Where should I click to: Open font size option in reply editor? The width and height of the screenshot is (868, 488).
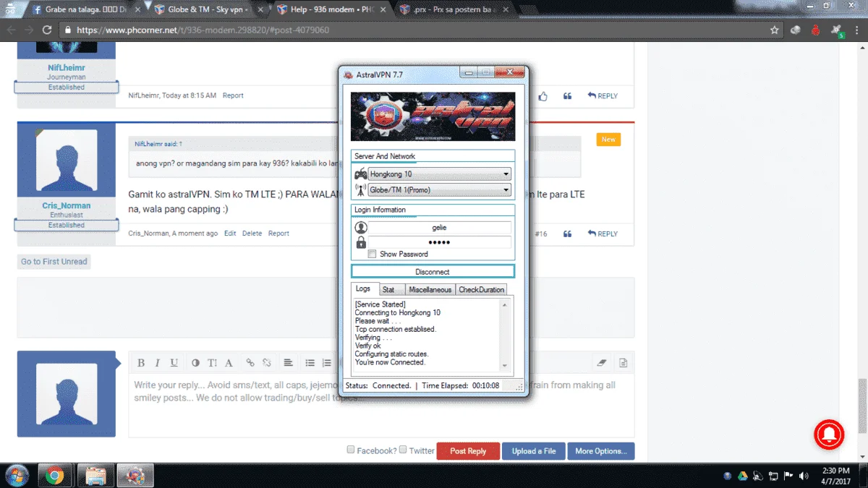point(212,363)
